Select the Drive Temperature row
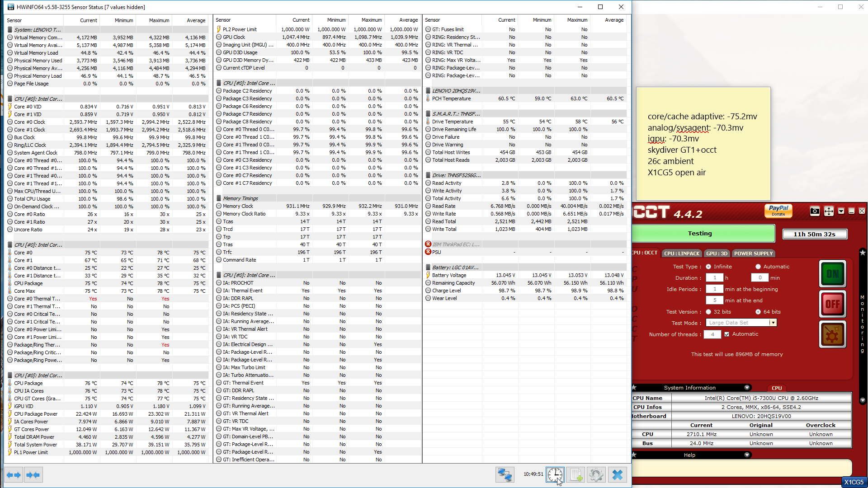Viewport: 868px width, 488px height. pyautogui.click(x=525, y=122)
